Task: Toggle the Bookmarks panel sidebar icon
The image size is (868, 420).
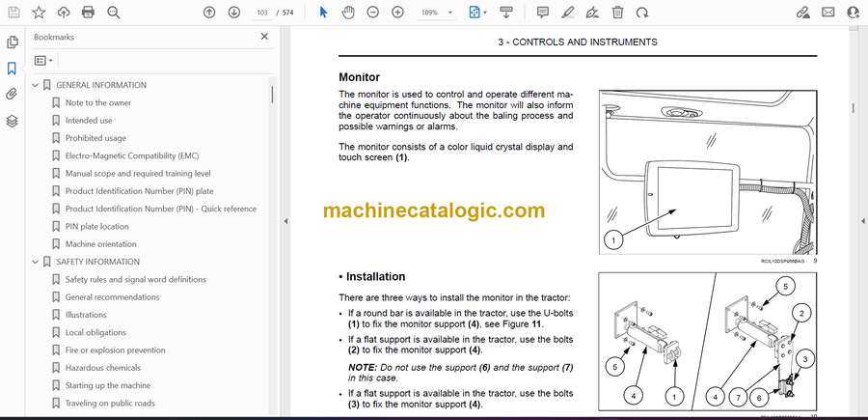Action: tap(13, 69)
